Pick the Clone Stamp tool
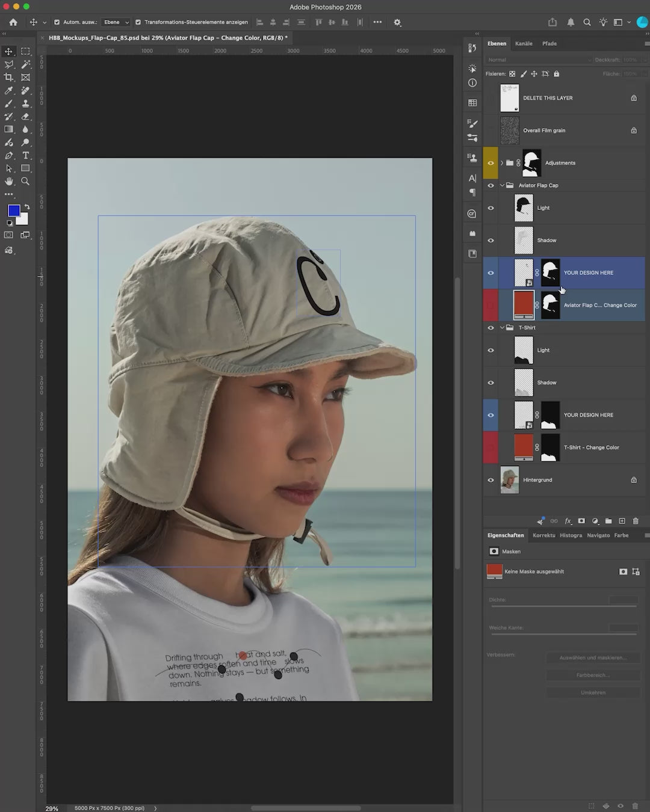Image resolution: width=650 pixels, height=812 pixels. click(x=25, y=103)
